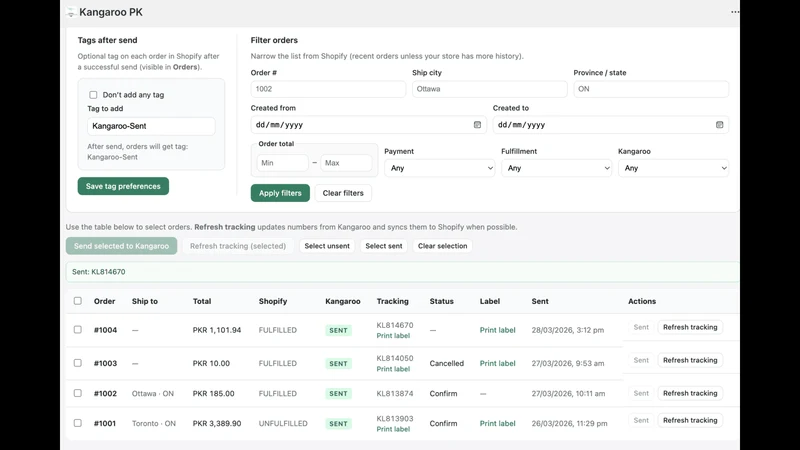Viewport: 800px width, 450px height.
Task: Toggle the Don't add any tag checkbox
Action: pyautogui.click(x=93, y=94)
